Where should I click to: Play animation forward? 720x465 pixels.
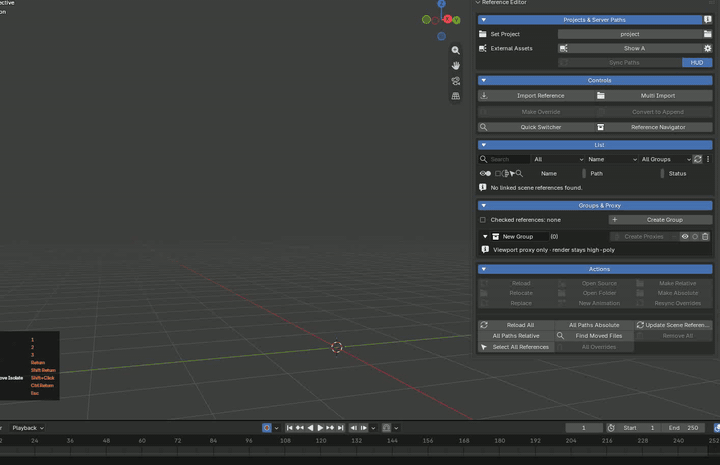click(x=320, y=428)
